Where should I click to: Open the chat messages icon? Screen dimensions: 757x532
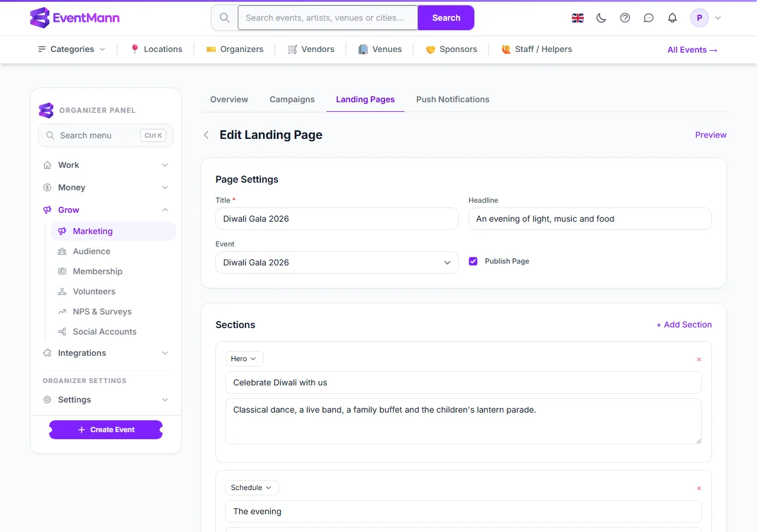(649, 18)
